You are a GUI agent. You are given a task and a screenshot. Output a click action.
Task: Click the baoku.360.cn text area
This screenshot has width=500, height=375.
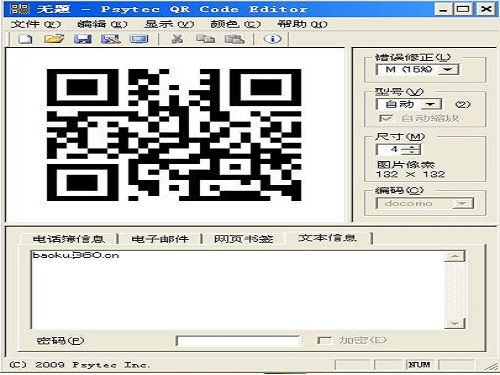[x=238, y=289]
